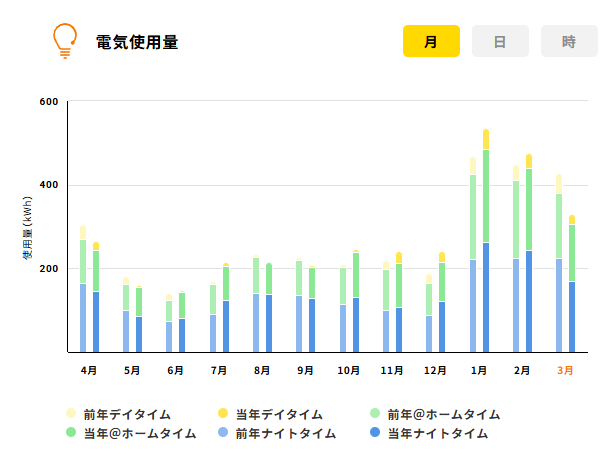
Task: Select the 月 monthly view tab
Action: (x=431, y=42)
